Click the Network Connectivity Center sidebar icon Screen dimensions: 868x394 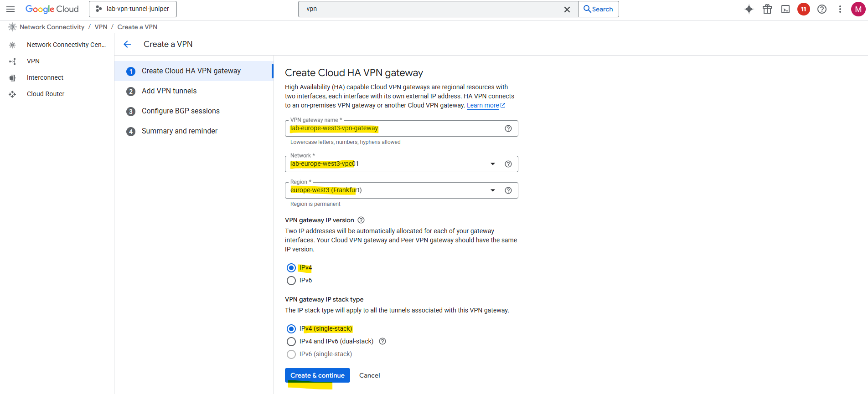coord(12,45)
